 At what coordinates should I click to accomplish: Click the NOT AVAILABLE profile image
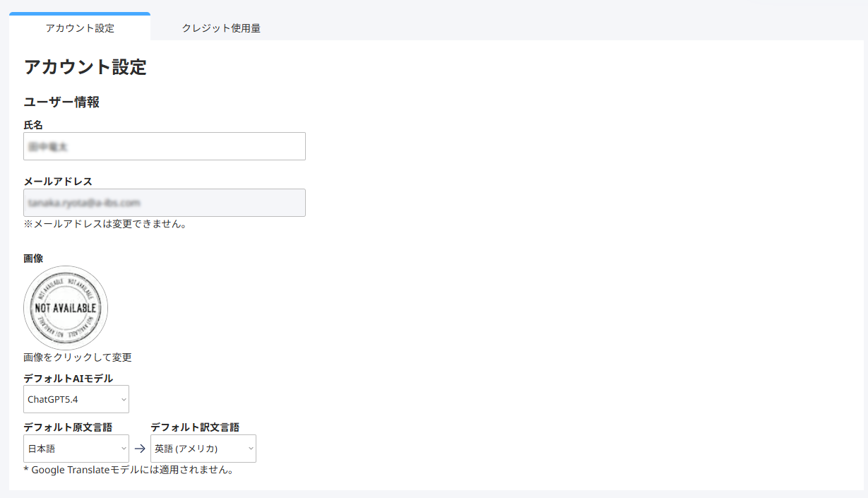click(x=66, y=308)
